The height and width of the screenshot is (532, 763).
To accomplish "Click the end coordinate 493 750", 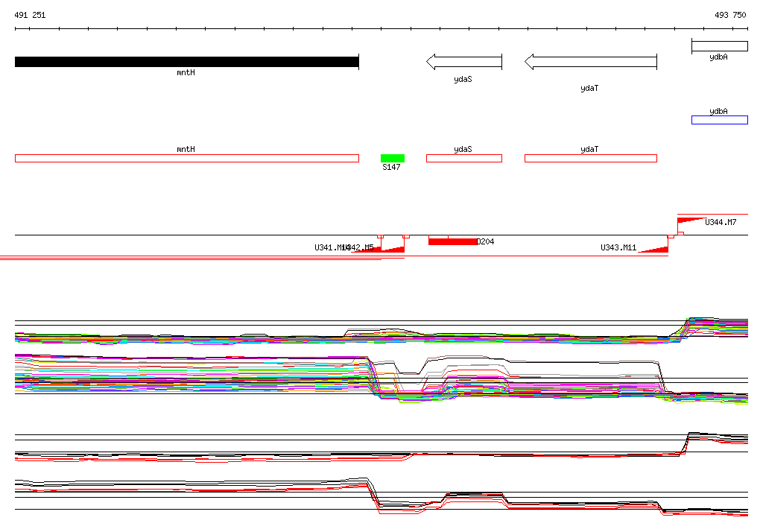I will click(x=730, y=15).
